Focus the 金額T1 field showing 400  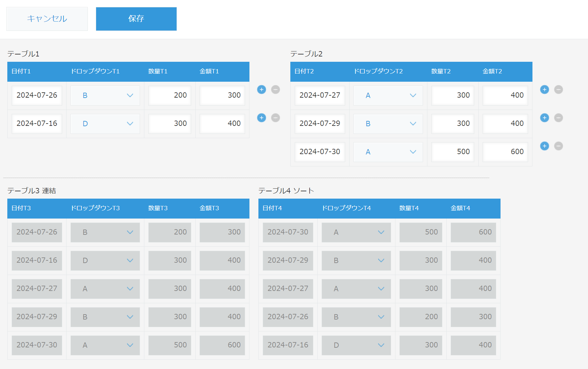[222, 124]
